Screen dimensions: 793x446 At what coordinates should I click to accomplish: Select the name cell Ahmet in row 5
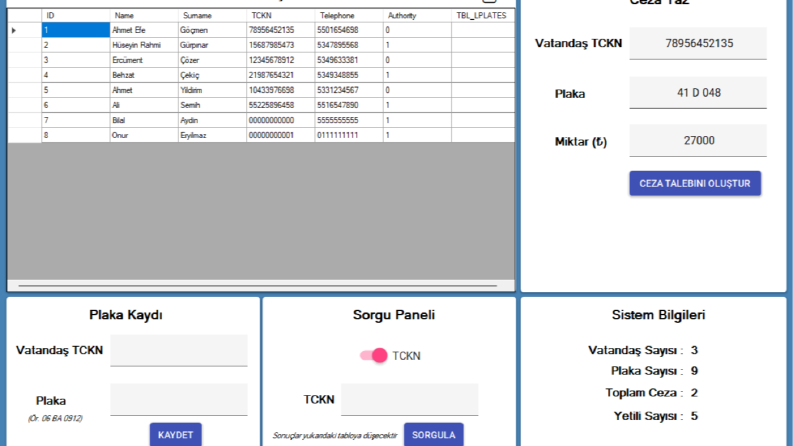(x=144, y=91)
